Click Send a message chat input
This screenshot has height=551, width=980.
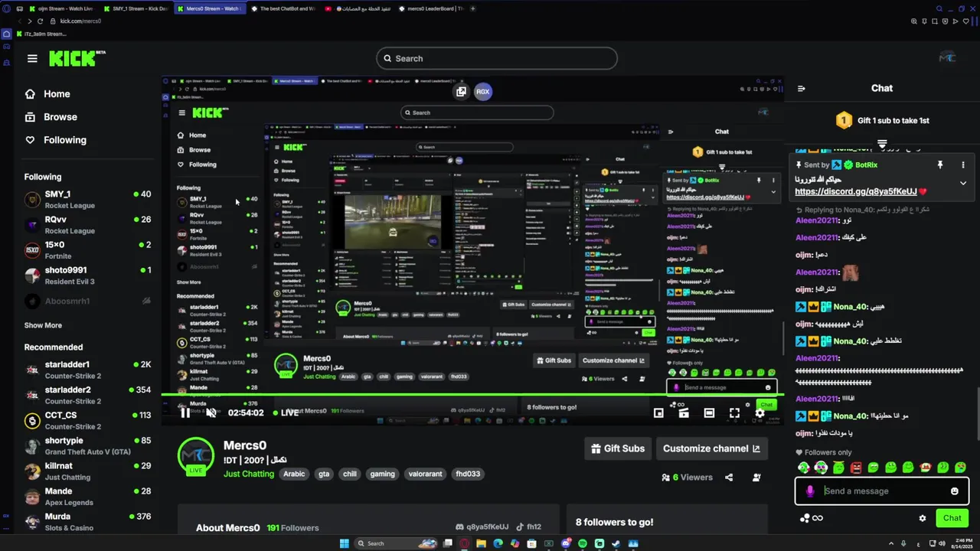pyautogui.click(x=882, y=491)
